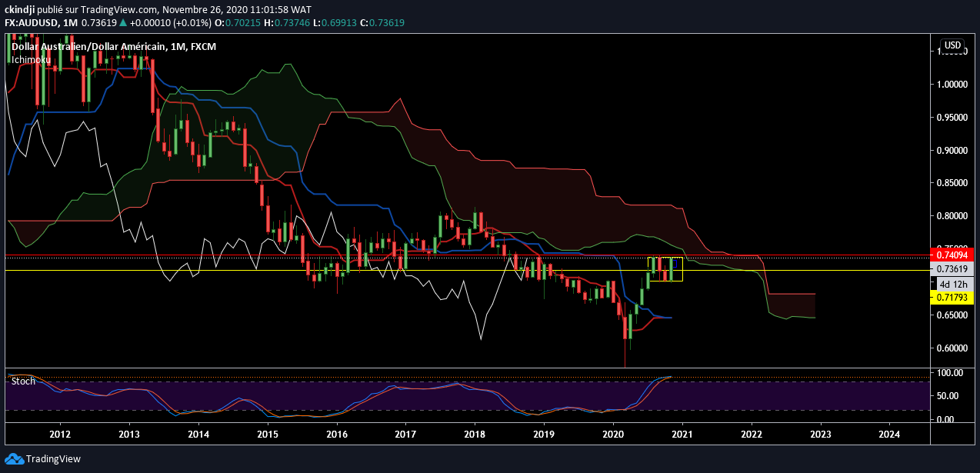Click the 2016 label on time axis
Image resolution: width=980 pixels, height=473 pixels.
click(337, 435)
